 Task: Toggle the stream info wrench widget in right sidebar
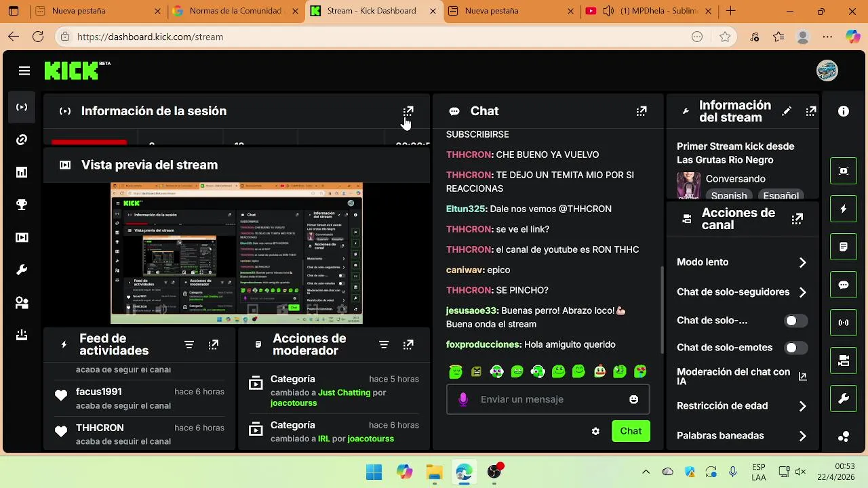844,399
